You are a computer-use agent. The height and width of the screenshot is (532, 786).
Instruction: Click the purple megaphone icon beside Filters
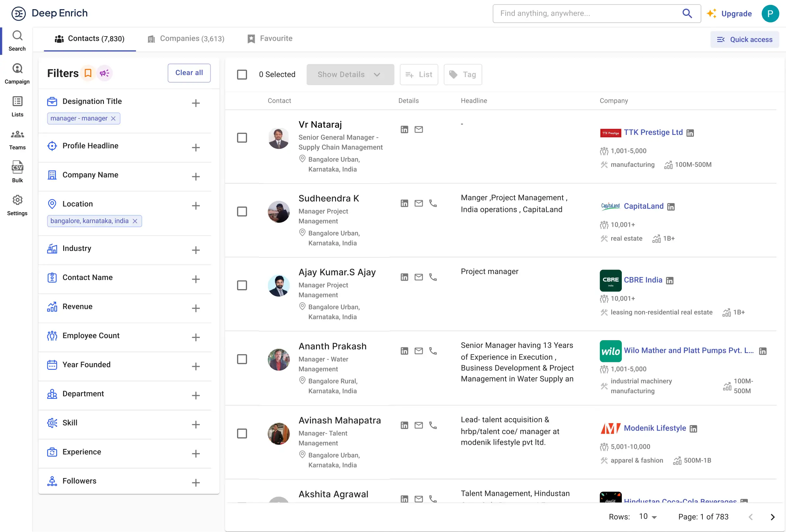tap(105, 73)
